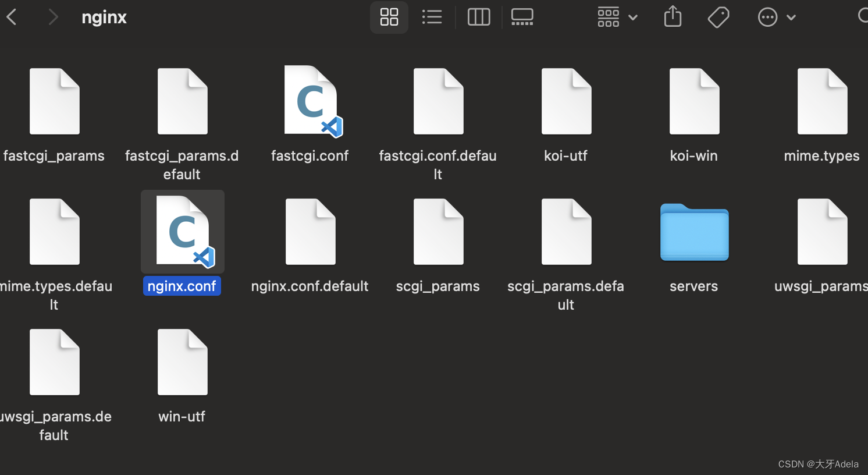Image resolution: width=868 pixels, height=475 pixels.
Task: Navigate back to previous folder
Action: coord(12,17)
